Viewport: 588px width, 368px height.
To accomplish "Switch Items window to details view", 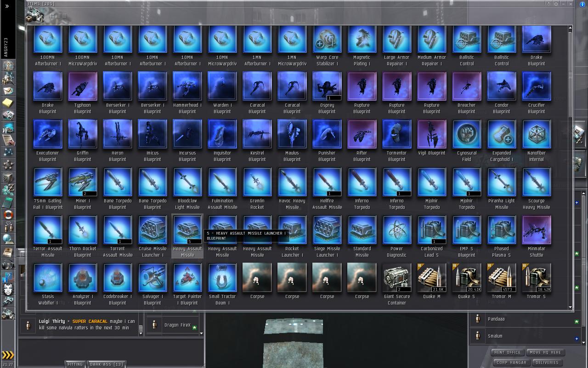I will pos(58,16).
